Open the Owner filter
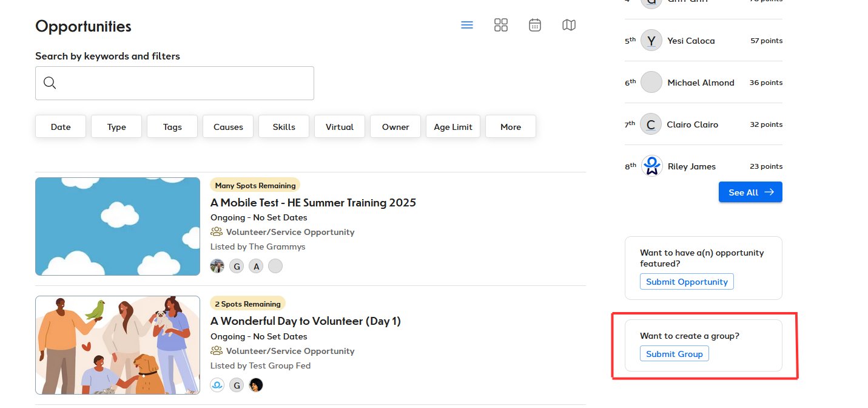This screenshot has height=408, width=868. (395, 126)
